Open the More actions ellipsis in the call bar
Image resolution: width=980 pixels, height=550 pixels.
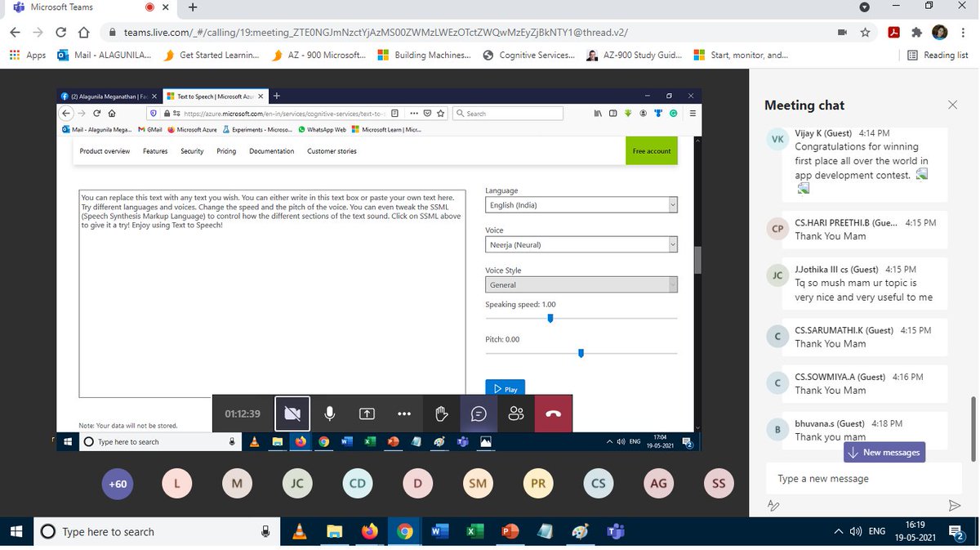(x=404, y=414)
